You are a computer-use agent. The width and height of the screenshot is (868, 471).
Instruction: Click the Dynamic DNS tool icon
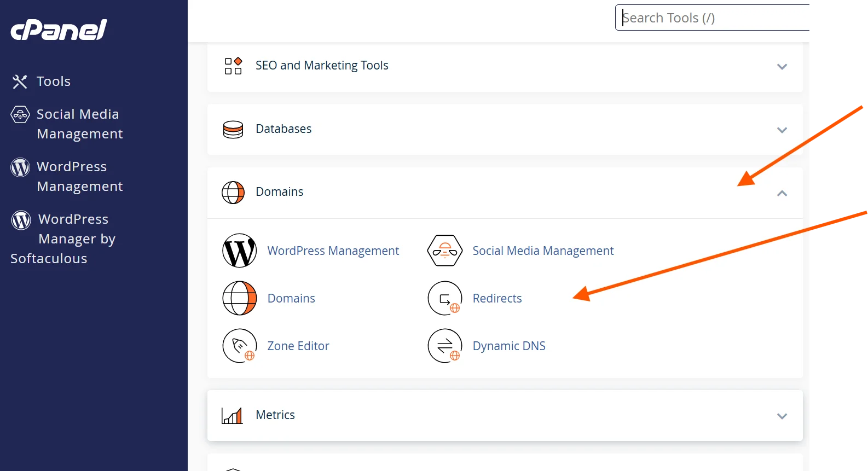tap(445, 346)
